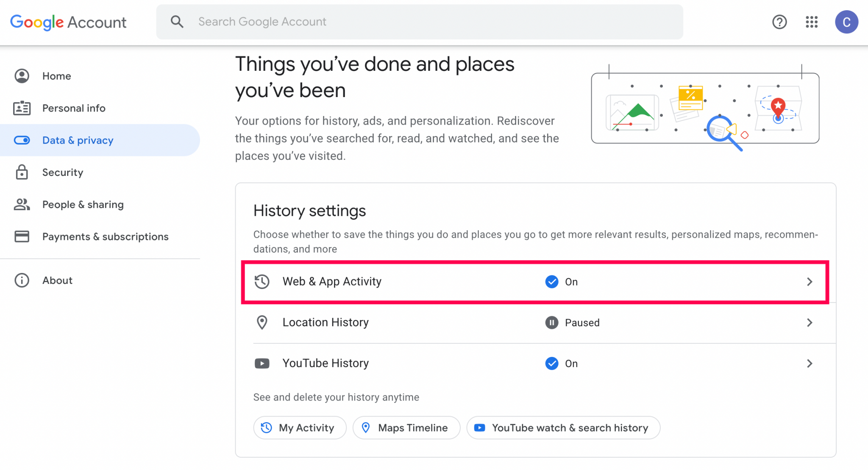Viewport: 868px width, 470px height.
Task: Expand YouTube History settings chevron
Action: [x=810, y=363]
